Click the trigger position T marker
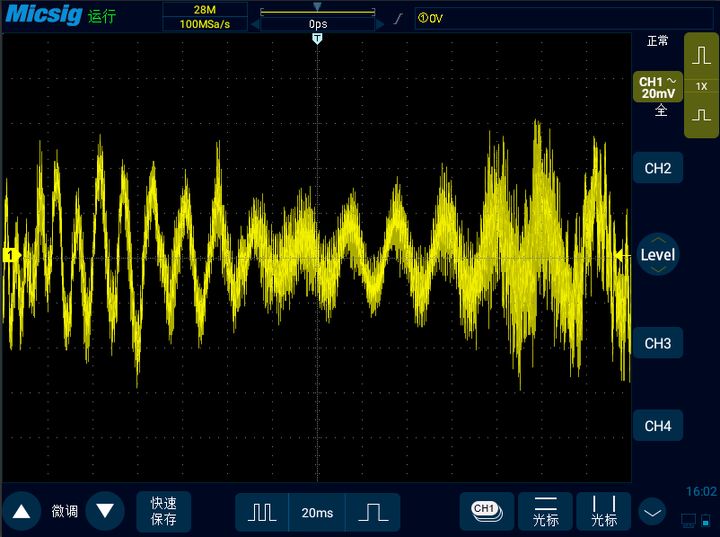This screenshot has height=537, width=720. point(317,38)
